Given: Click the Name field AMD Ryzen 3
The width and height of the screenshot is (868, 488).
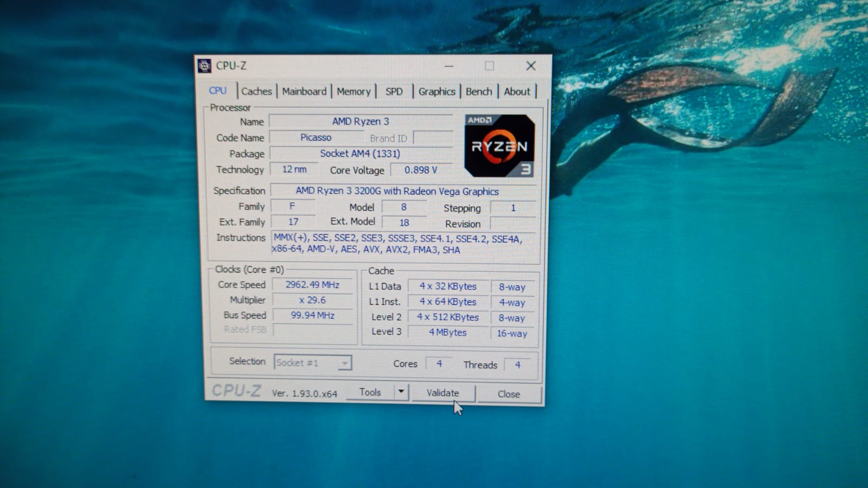Looking at the screenshot, I should coord(360,122).
